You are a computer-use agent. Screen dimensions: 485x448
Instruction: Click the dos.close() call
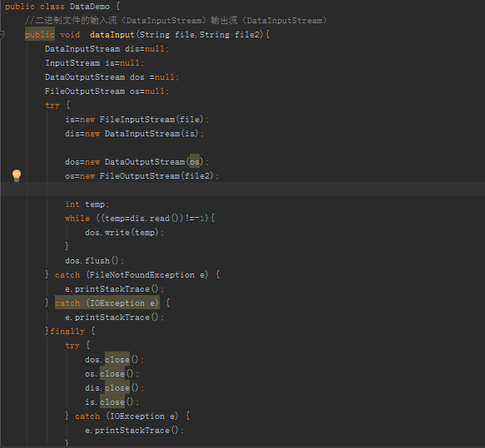(x=115, y=360)
